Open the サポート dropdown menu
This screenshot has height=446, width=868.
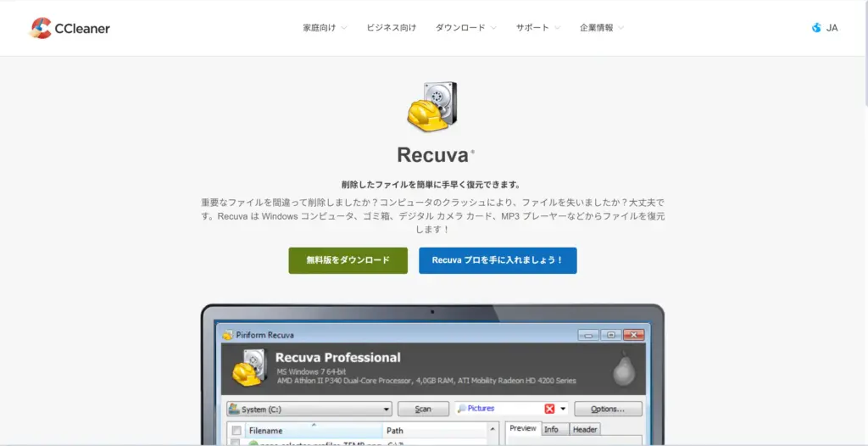click(x=538, y=28)
